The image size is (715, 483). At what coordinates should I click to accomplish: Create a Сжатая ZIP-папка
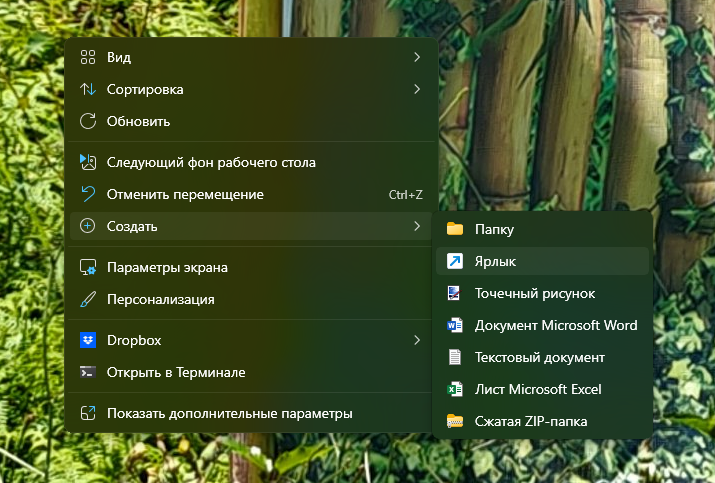542,421
